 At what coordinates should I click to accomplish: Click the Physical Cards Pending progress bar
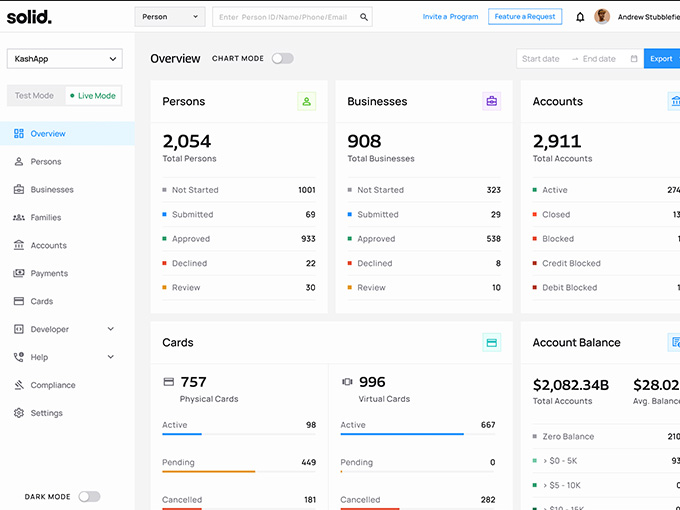click(x=209, y=471)
